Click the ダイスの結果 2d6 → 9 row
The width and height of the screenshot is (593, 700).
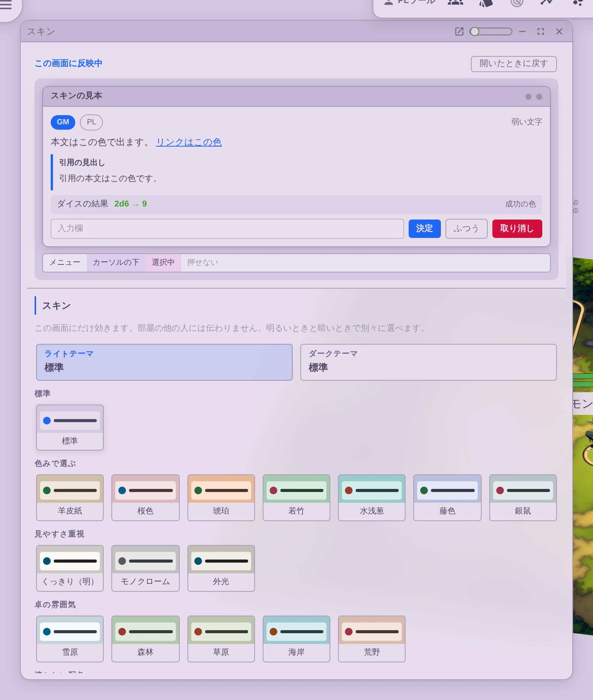click(x=296, y=204)
